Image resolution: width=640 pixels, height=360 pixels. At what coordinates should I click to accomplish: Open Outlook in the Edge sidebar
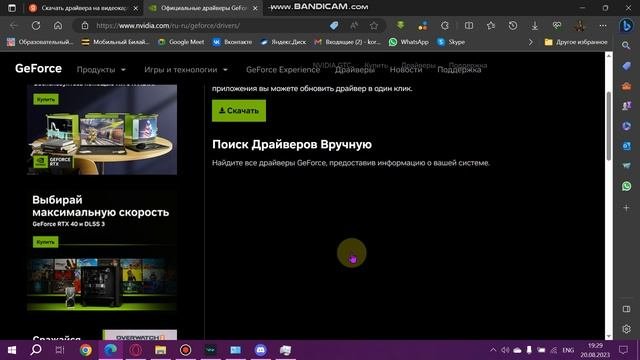(x=626, y=146)
